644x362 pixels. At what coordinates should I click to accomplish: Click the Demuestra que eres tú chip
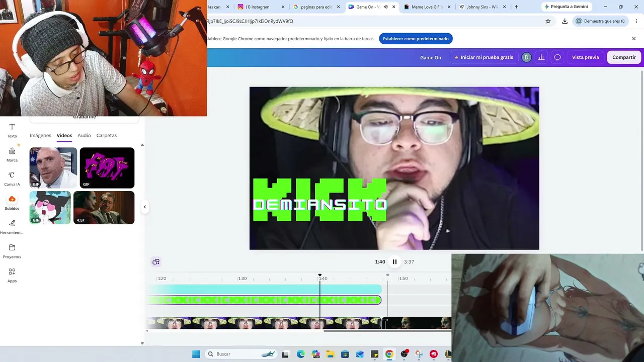click(x=601, y=21)
